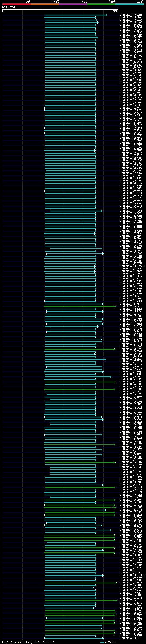Click hit label UniRef100_C2HK76
146x644 pixels.
click(131, 583)
